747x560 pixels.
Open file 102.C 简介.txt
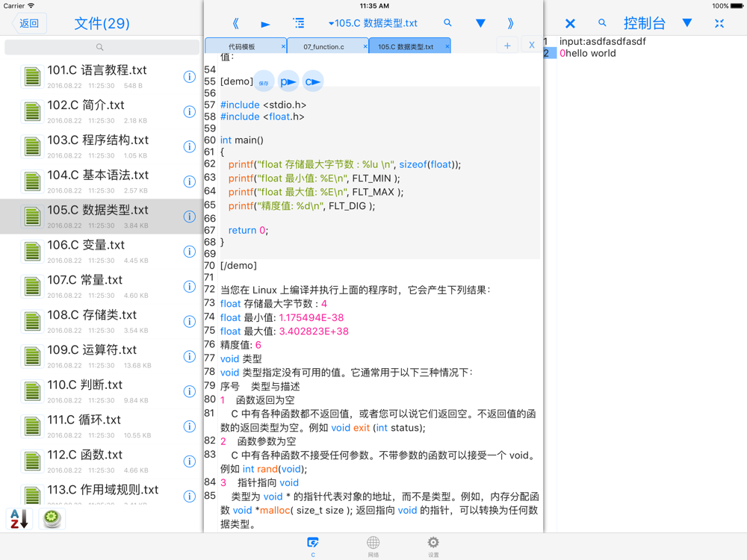click(x=101, y=112)
